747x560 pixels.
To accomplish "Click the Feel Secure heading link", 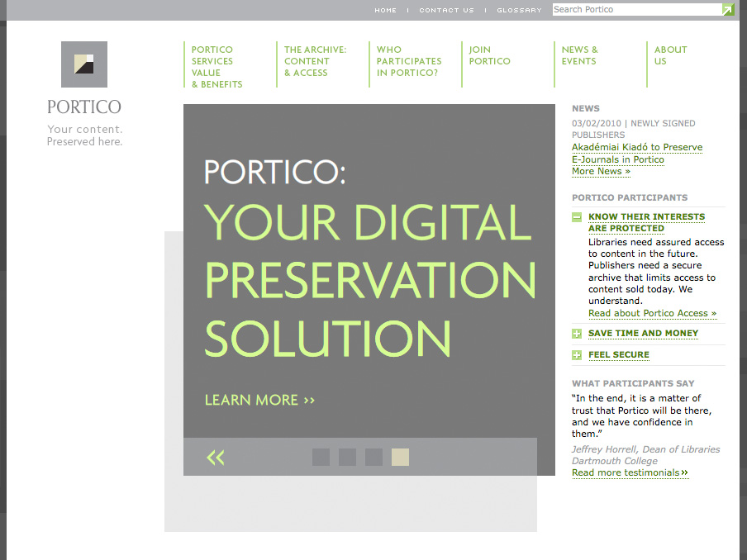I will click(618, 355).
